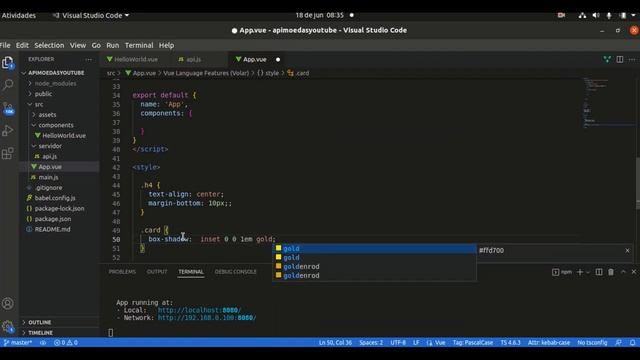Open Source Control view in activity bar
640x360 pixels.
[x=8, y=108]
